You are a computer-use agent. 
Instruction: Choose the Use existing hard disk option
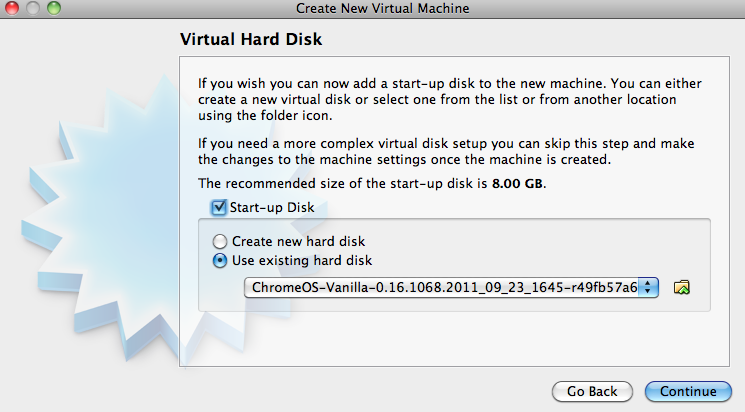click(x=219, y=261)
